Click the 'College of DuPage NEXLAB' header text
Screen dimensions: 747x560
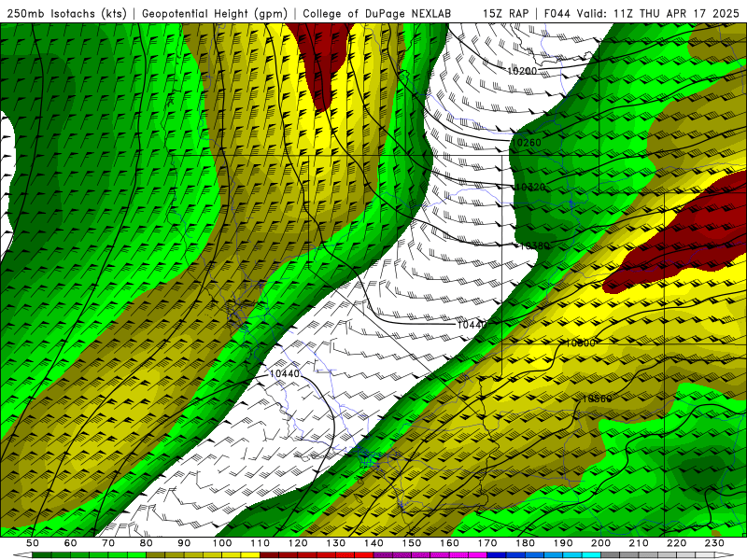coord(377,13)
